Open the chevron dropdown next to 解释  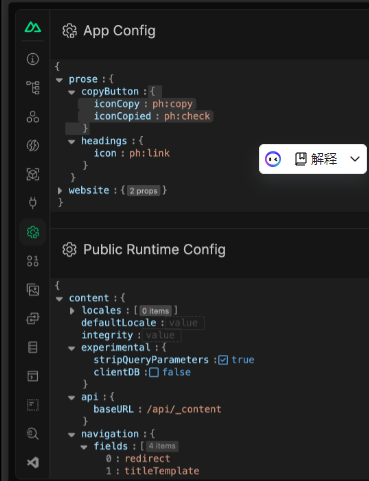[355, 159]
